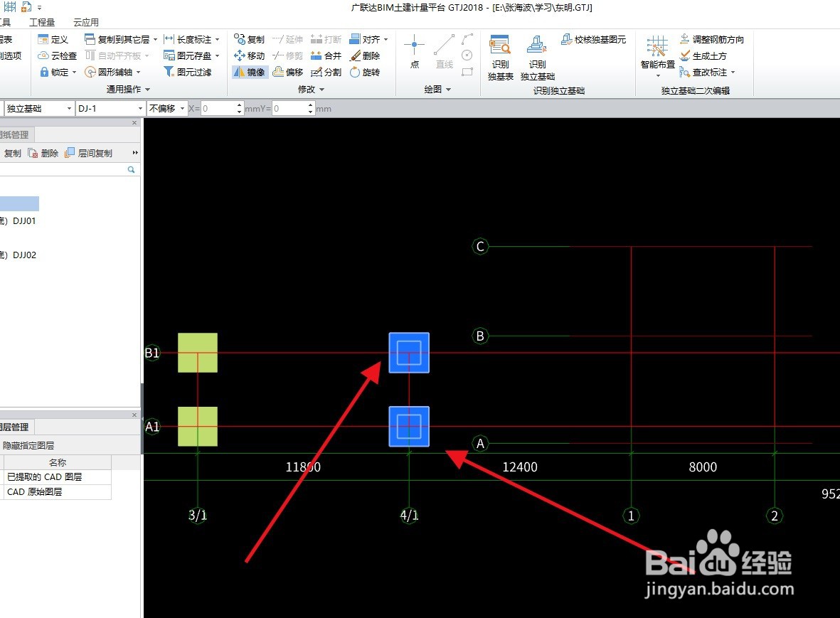
Task: Click 校核独基图元 verify foundation elements
Action: pyautogui.click(x=594, y=40)
